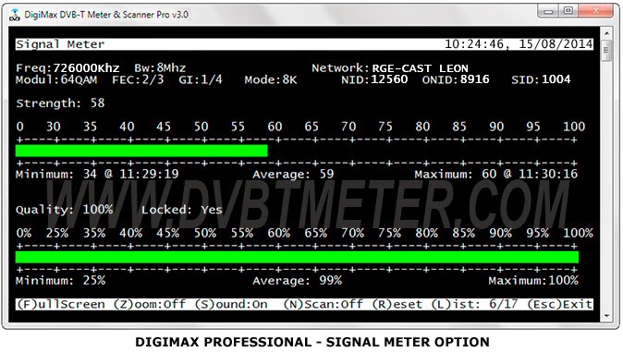This screenshot has width=623, height=364.
Task: Click the 50% mark on quality scale
Action: click(205, 233)
